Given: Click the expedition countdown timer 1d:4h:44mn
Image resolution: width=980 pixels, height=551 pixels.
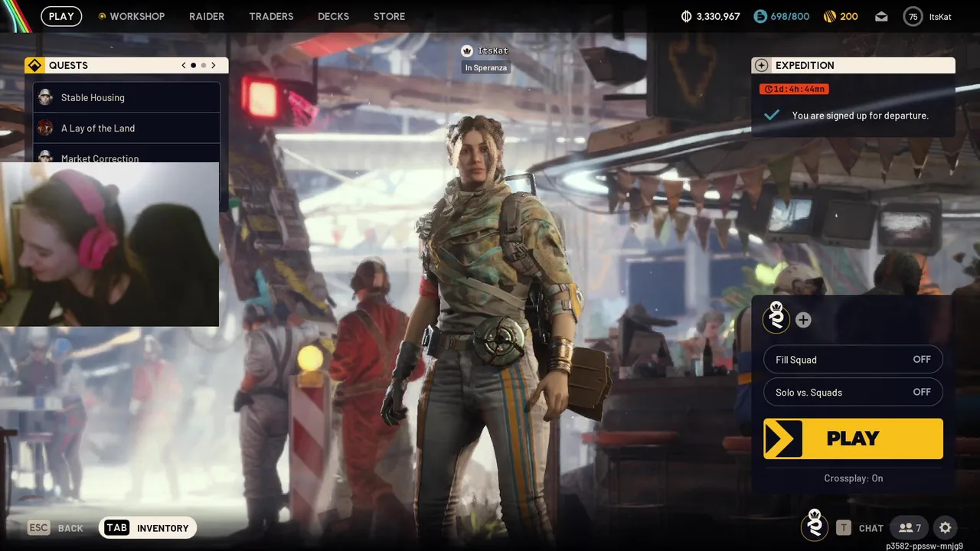Looking at the screenshot, I should coord(794,89).
